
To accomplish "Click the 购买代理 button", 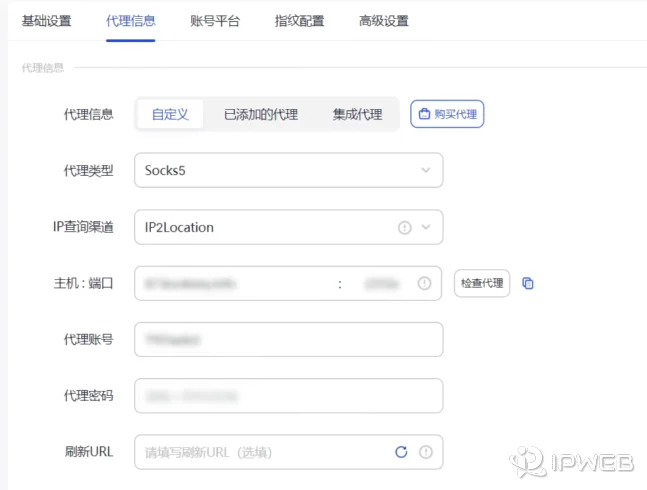I will pyautogui.click(x=447, y=114).
